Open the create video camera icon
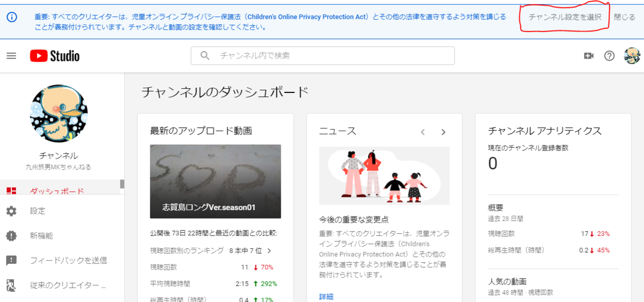 click(x=589, y=56)
